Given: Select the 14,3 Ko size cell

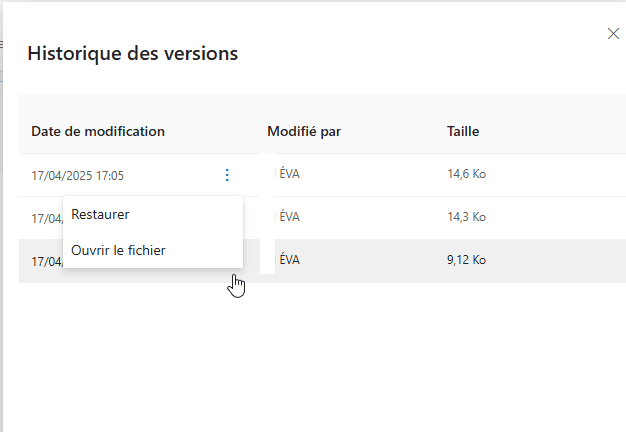Looking at the screenshot, I should pyautogui.click(x=466, y=217).
